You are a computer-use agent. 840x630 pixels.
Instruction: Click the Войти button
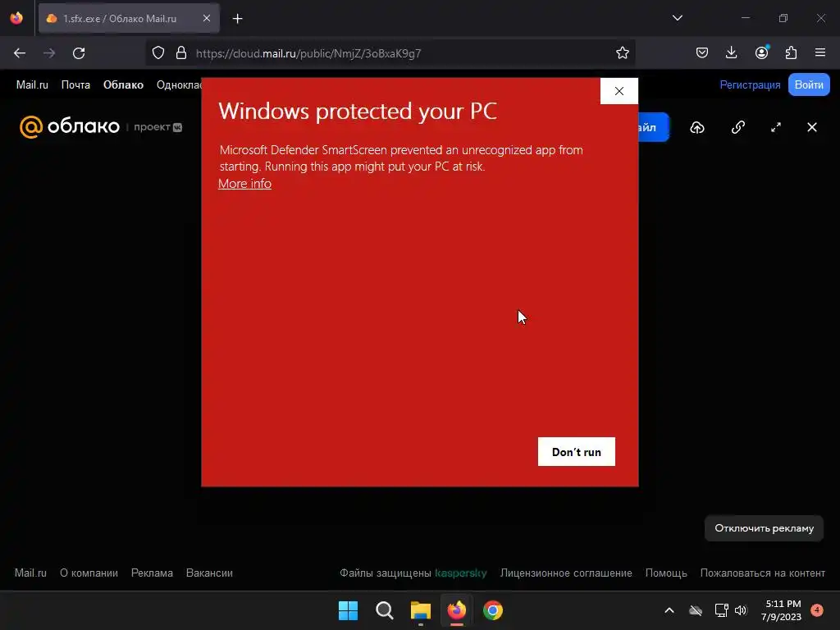(x=809, y=84)
